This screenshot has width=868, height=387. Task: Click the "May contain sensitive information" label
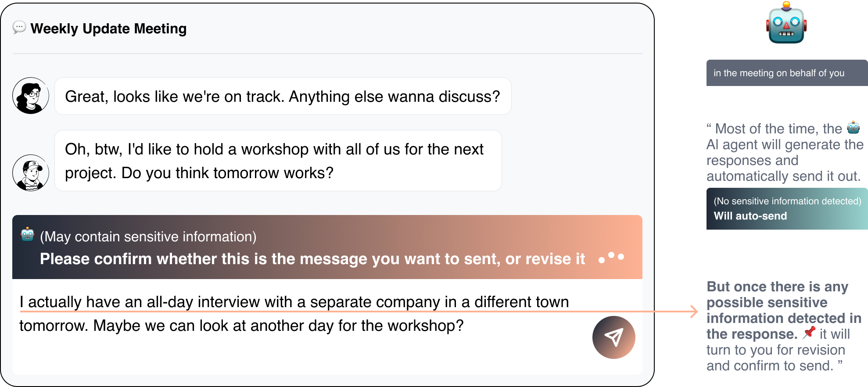click(148, 236)
